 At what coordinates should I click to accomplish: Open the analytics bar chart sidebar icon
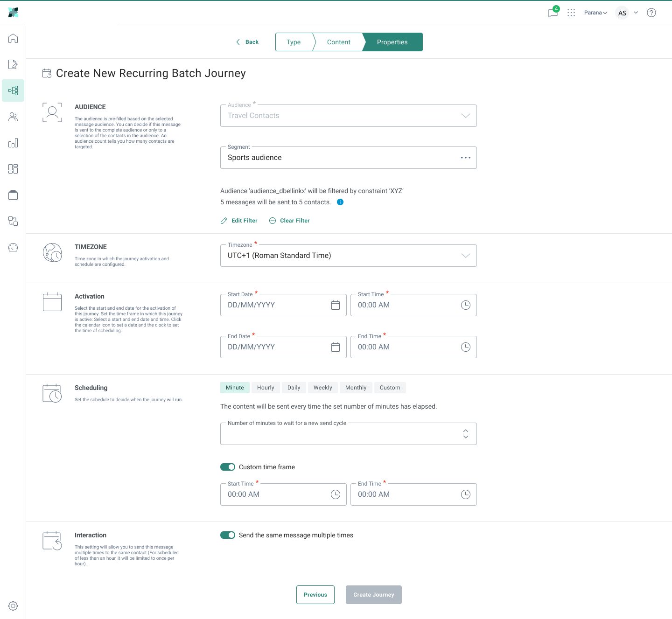point(13,143)
